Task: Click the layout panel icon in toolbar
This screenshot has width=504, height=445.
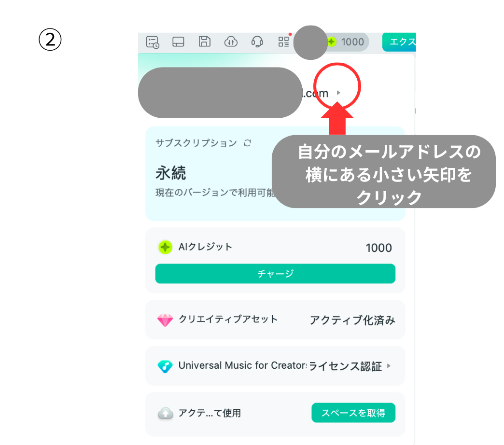Action: click(178, 42)
